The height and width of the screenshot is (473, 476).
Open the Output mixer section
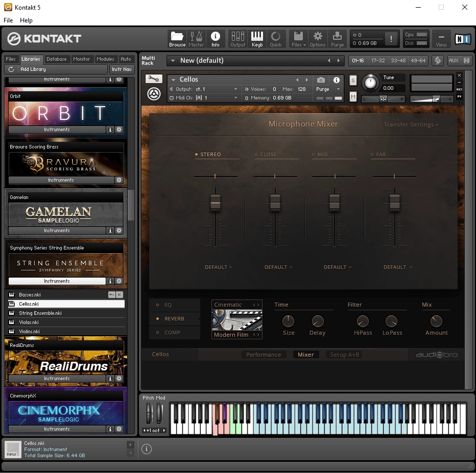pos(237,39)
